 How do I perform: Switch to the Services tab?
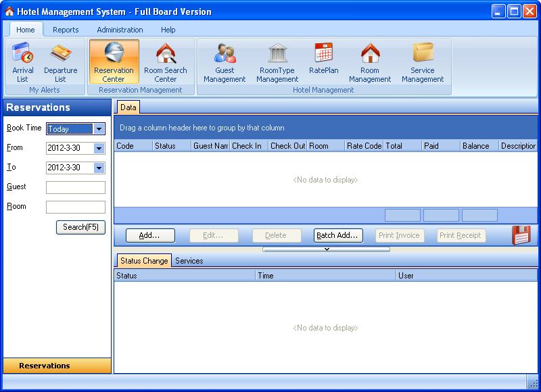[x=189, y=260]
